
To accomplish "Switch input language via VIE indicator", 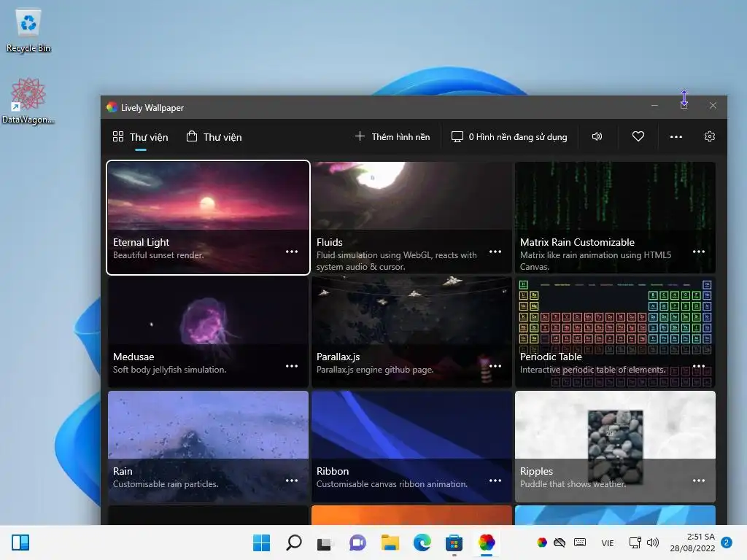I will [608, 542].
